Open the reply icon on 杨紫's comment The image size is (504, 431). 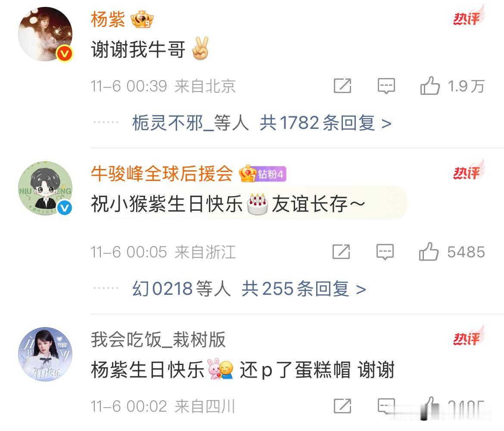[386, 86]
